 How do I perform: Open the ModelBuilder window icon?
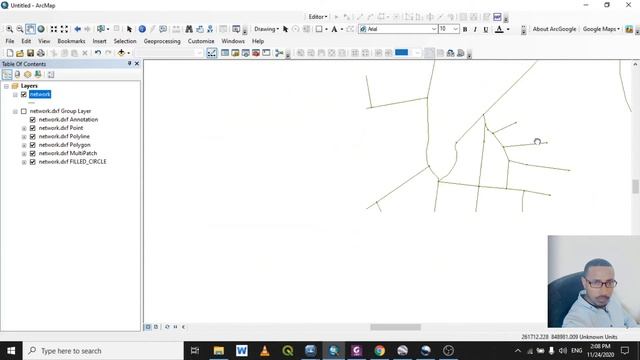[x=279, y=53]
